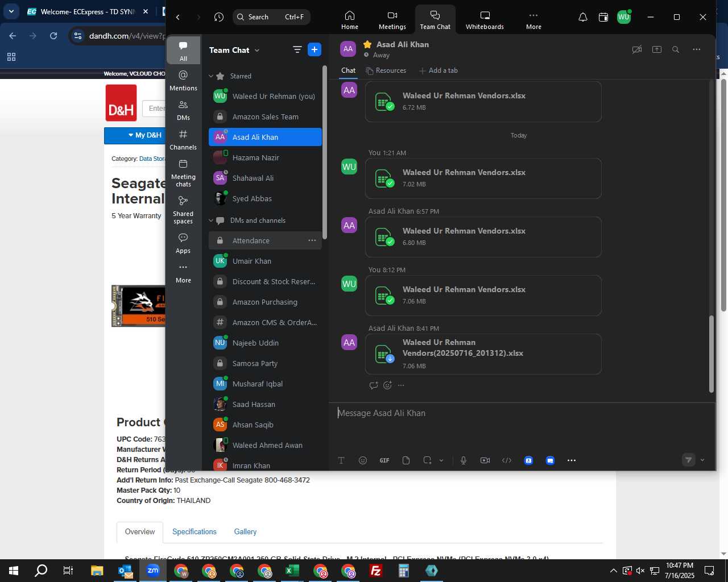Viewport: 728px width, 582px height.
Task: Open DMs in the sidebar
Action: point(183,110)
